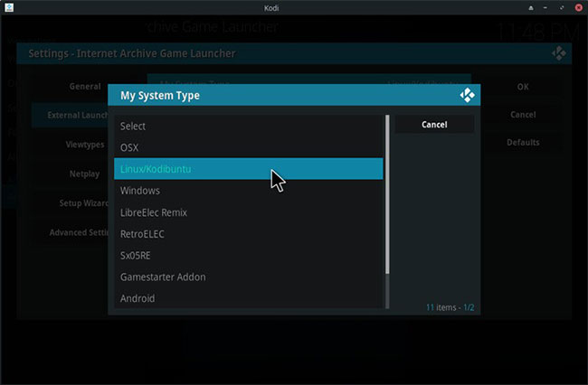588x385 pixels.
Task: Click the Kodi app icon in the title bar
Action: pyautogui.click(x=9, y=7)
